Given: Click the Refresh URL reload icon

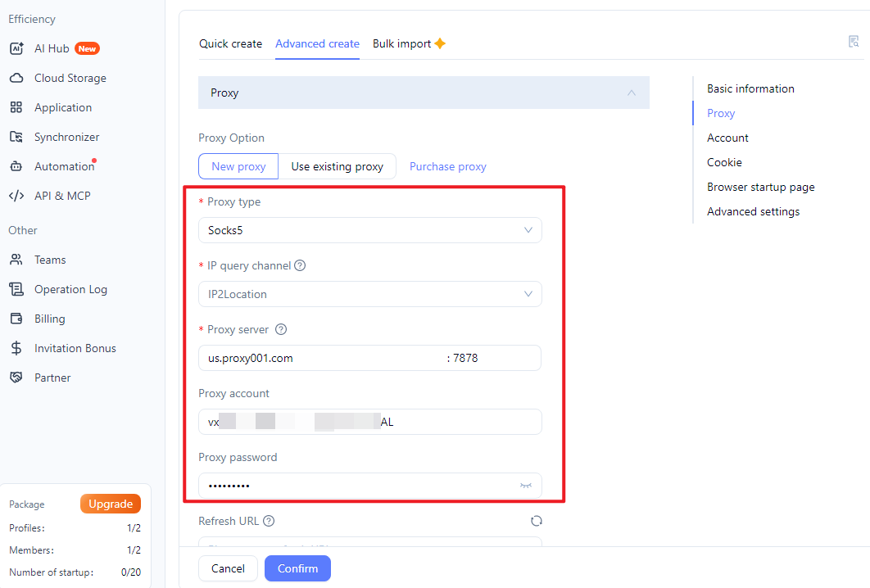Looking at the screenshot, I should tap(536, 521).
